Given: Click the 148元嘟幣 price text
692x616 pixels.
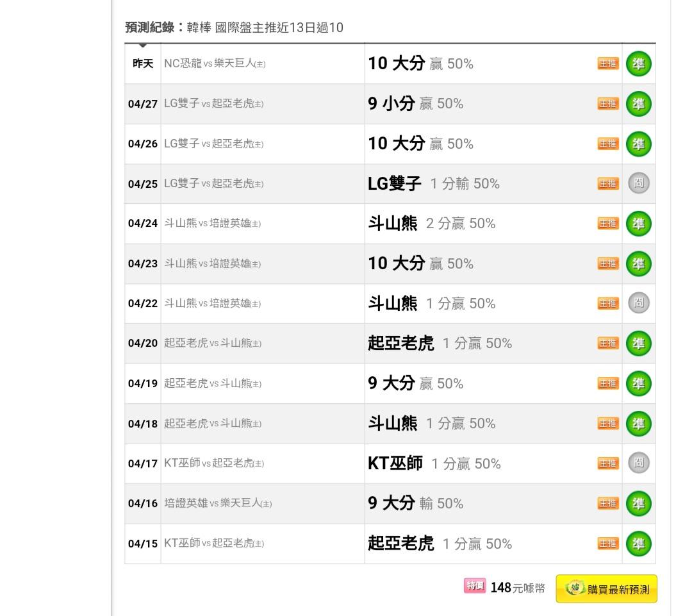Looking at the screenshot, I should (x=518, y=588).
